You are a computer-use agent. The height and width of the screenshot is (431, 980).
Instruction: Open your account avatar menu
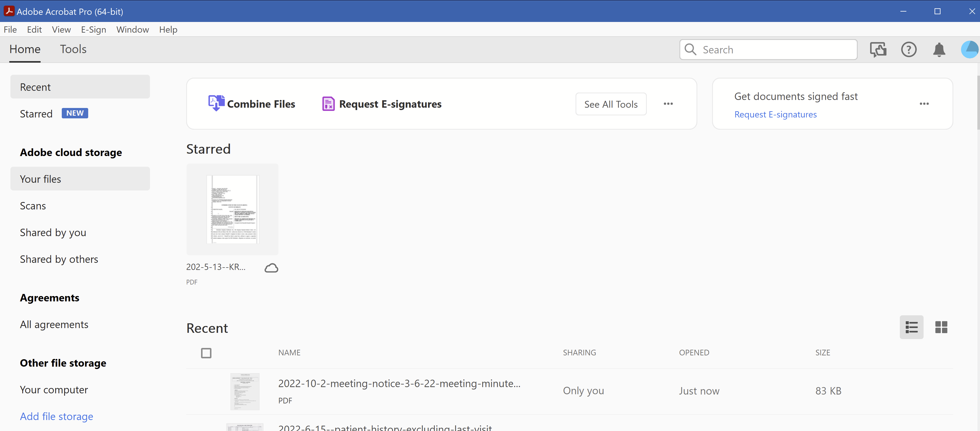click(970, 50)
